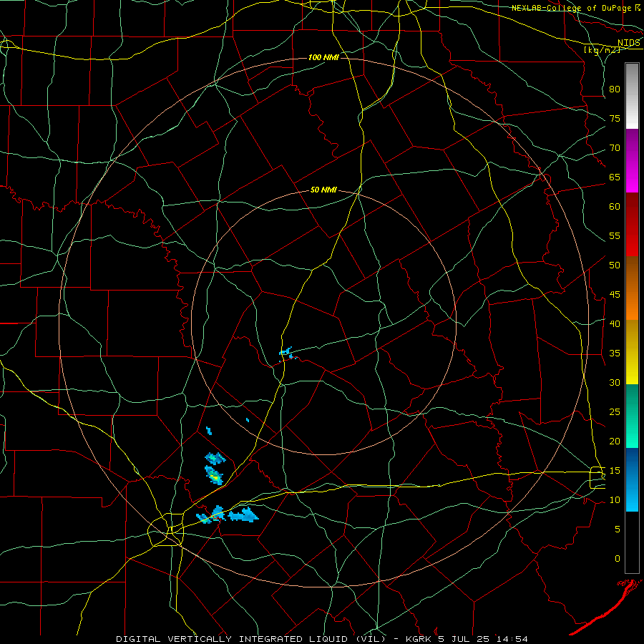This screenshot has width=644, height=644.
Task: Click the 15 value on the color scale
Action: pyautogui.click(x=615, y=471)
